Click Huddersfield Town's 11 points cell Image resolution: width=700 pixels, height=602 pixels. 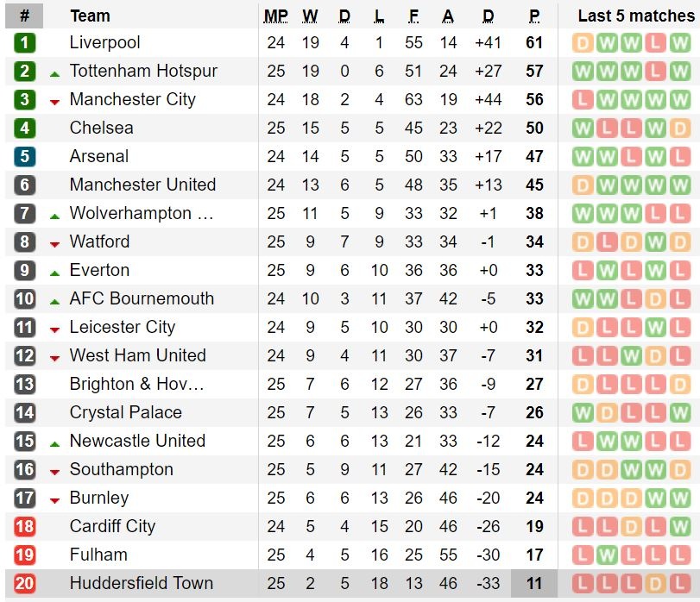point(534,584)
